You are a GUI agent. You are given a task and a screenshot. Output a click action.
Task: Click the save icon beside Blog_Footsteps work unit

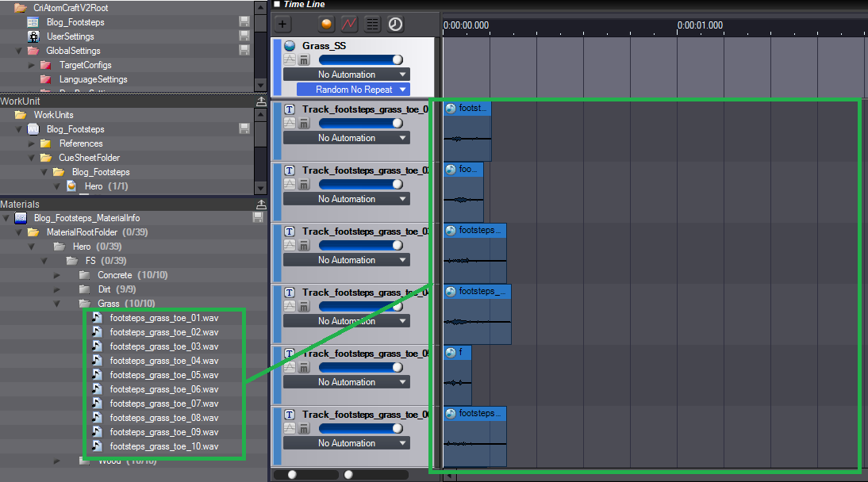pyautogui.click(x=244, y=128)
